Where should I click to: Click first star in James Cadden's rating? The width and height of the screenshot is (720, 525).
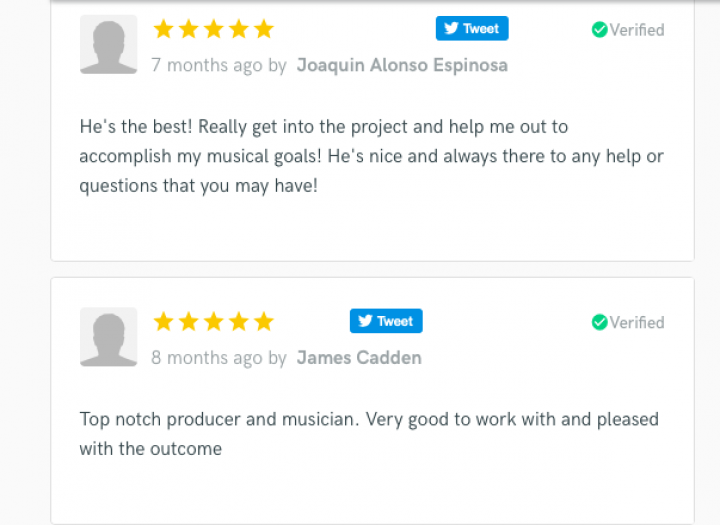tap(163, 322)
